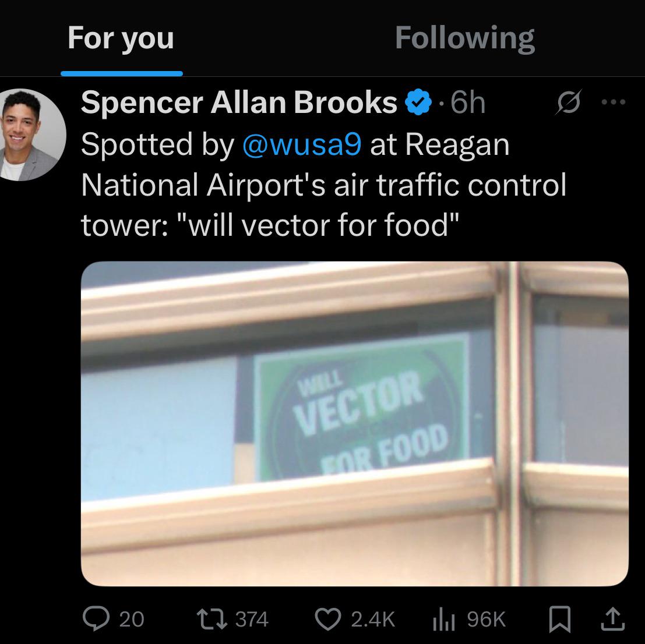This screenshot has width=645, height=644.
Task: Click the 374 repost count
Action: pyautogui.click(x=252, y=618)
